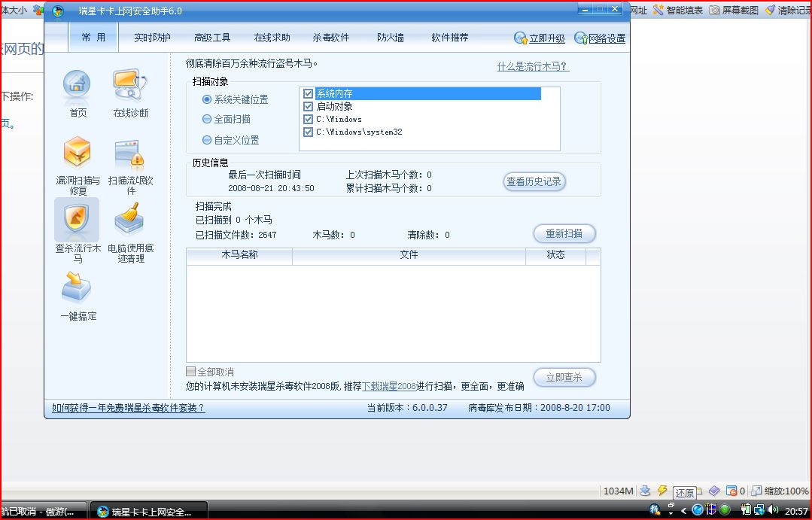Click the volume speaker tray icon
Viewport: 812px width, 520px height.
click(x=773, y=509)
